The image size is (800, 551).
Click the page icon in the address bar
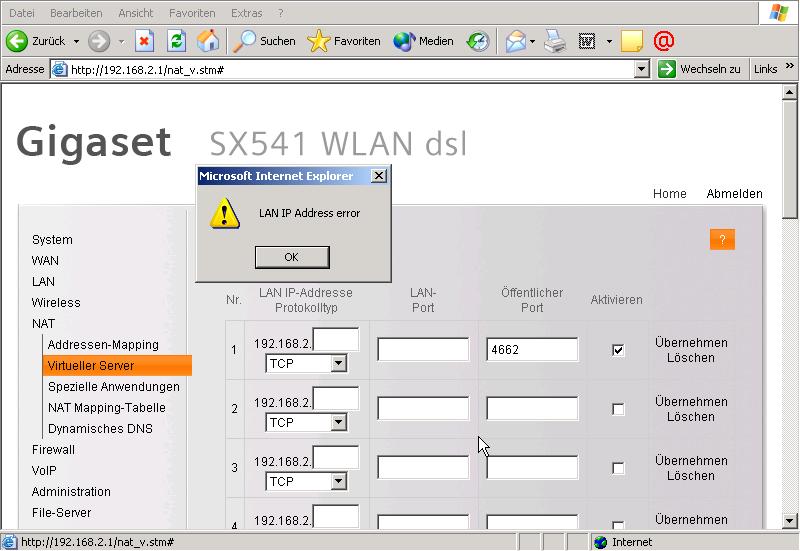tap(60, 69)
